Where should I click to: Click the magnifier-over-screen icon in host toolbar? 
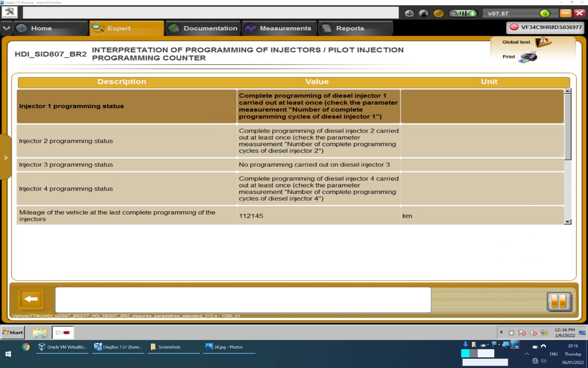coord(506,344)
